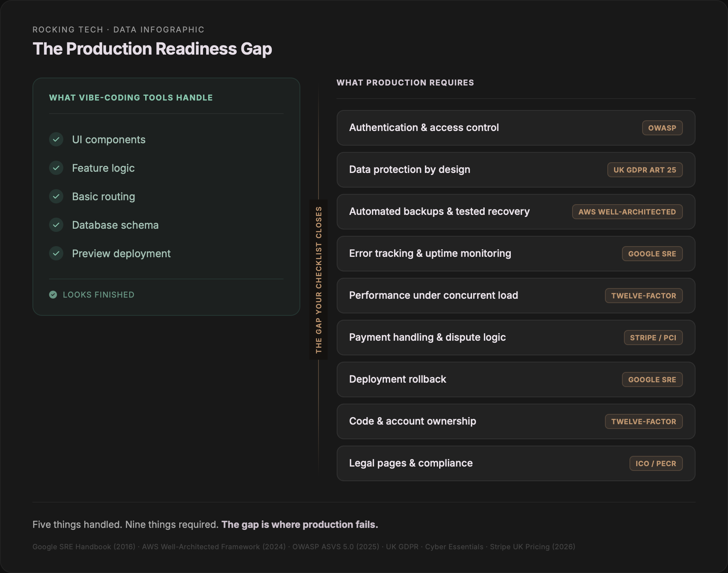
Task: Click the Preview deployment label
Action: (121, 254)
